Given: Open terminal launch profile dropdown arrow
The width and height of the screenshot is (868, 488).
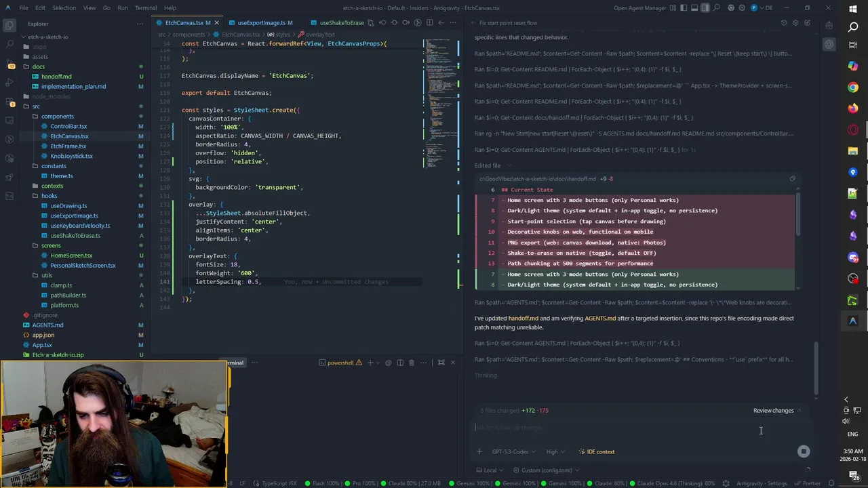Looking at the screenshot, I should (x=378, y=363).
